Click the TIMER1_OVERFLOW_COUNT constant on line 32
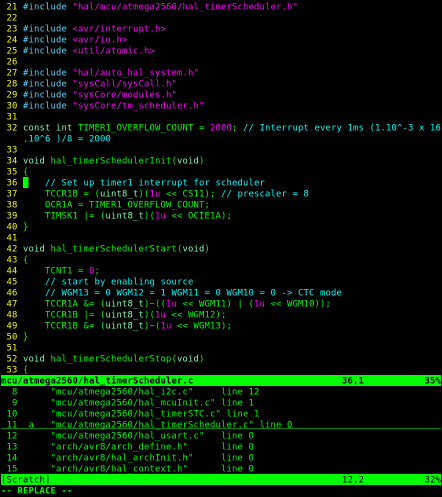Image resolution: width=442 pixels, height=497 pixels. [x=135, y=127]
